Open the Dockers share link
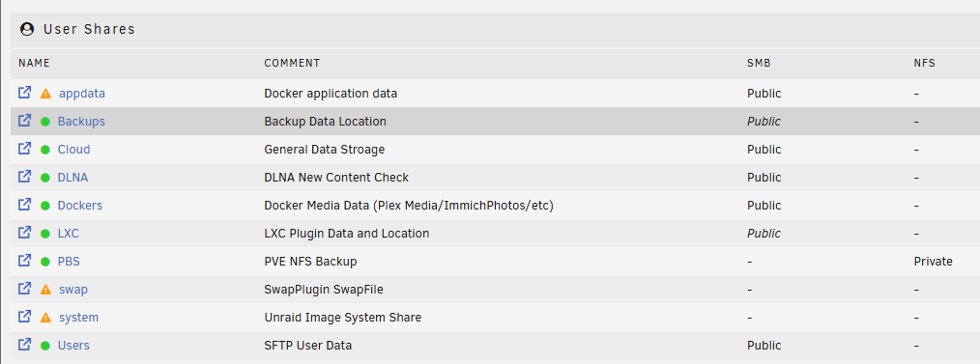The width and height of the screenshot is (980, 364). click(80, 206)
